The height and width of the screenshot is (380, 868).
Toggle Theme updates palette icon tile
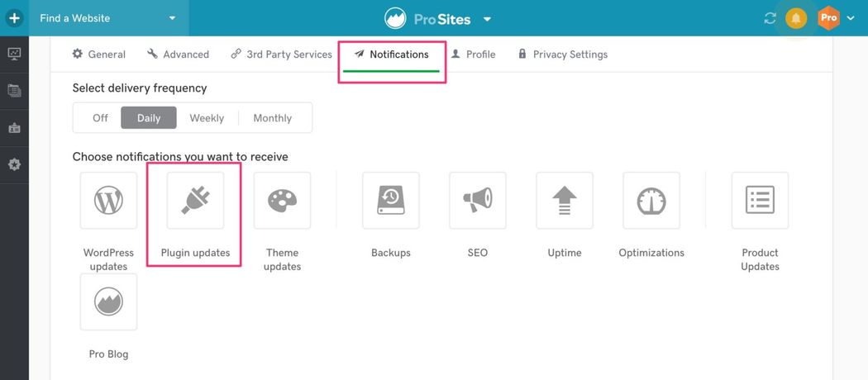coord(283,200)
